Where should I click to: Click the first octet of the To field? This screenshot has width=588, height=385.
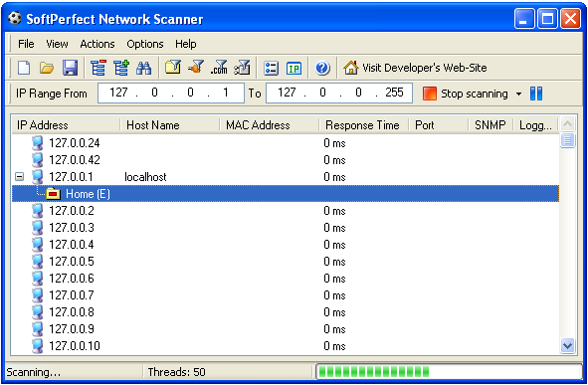pos(287,93)
